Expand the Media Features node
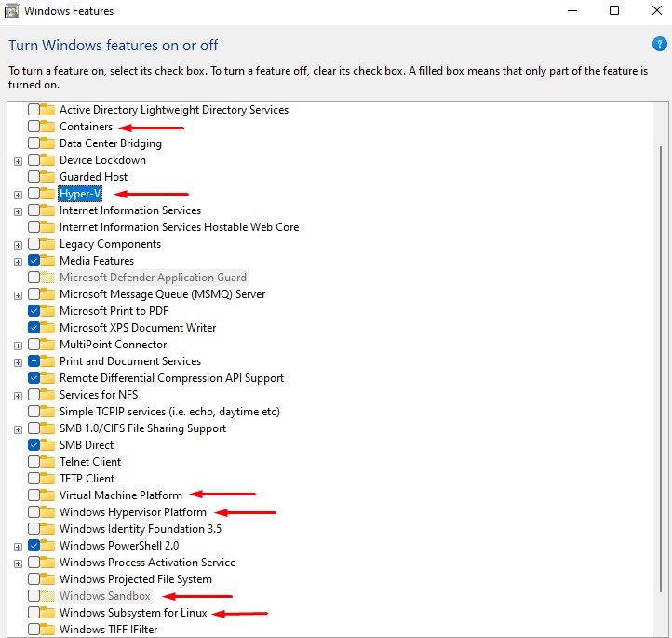Screen dimensions: 672x638 coord(18,262)
